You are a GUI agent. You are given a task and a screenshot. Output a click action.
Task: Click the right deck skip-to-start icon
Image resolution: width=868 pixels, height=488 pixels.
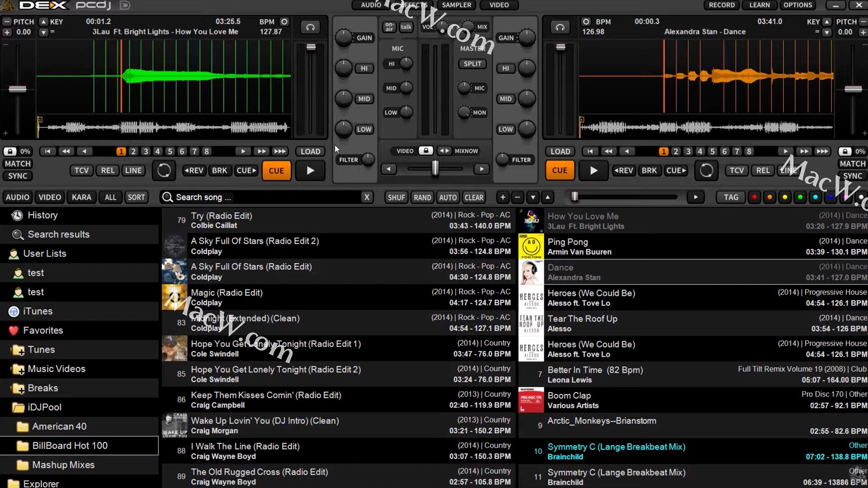(x=590, y=152)
